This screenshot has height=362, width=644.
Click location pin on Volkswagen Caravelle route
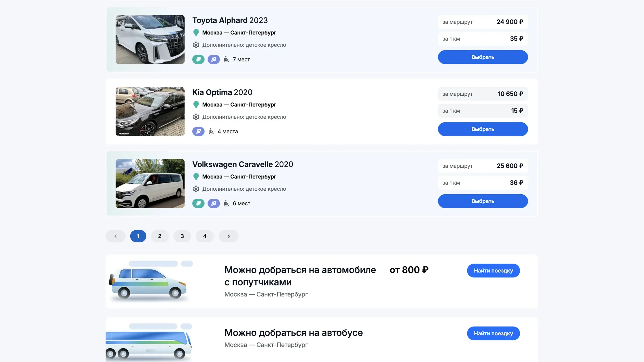[196, 177]
